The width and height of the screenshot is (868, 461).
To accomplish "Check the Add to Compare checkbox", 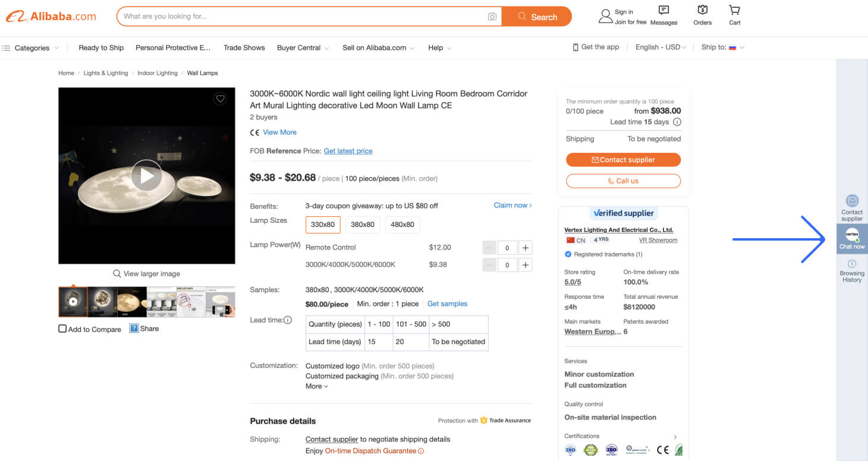I will pos(62,329).
